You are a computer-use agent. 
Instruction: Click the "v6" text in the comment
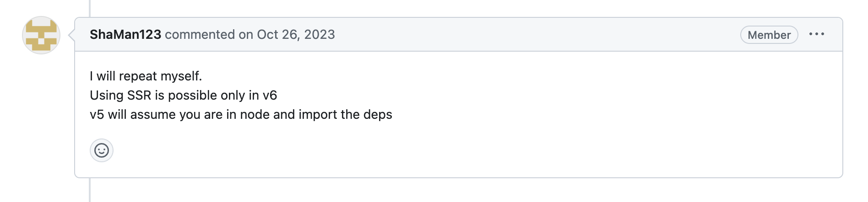point(270,95)
